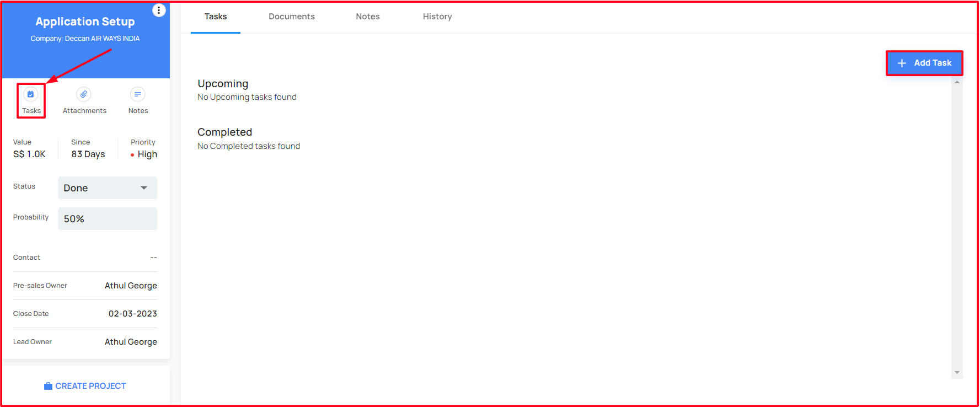Open the Attachments paperclip icon

point(84,94)
